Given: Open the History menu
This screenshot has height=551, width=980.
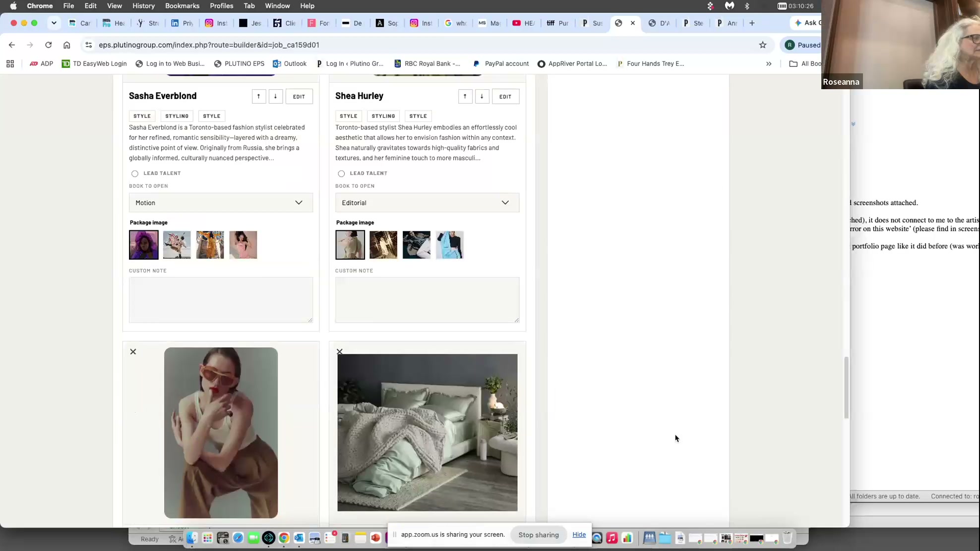Looking at the screenshot, I should tap(143, 6).
